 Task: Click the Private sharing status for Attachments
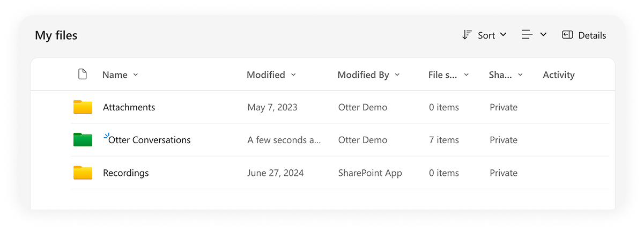point(504,107)
